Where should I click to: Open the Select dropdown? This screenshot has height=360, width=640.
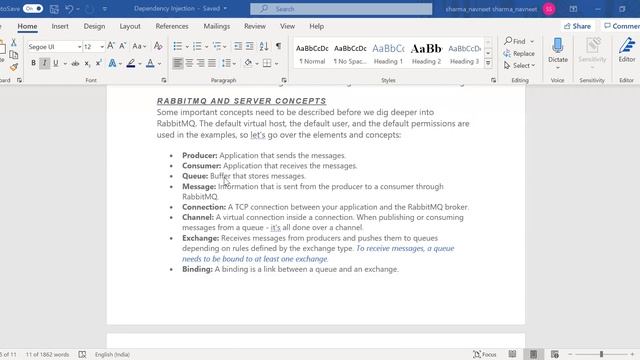[x=519, y=65]
